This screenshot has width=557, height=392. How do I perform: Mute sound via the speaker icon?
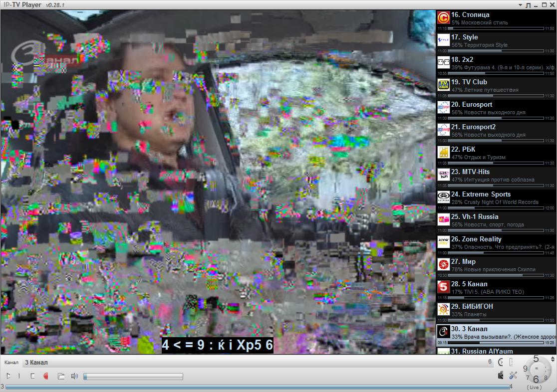tap(74, 376)
